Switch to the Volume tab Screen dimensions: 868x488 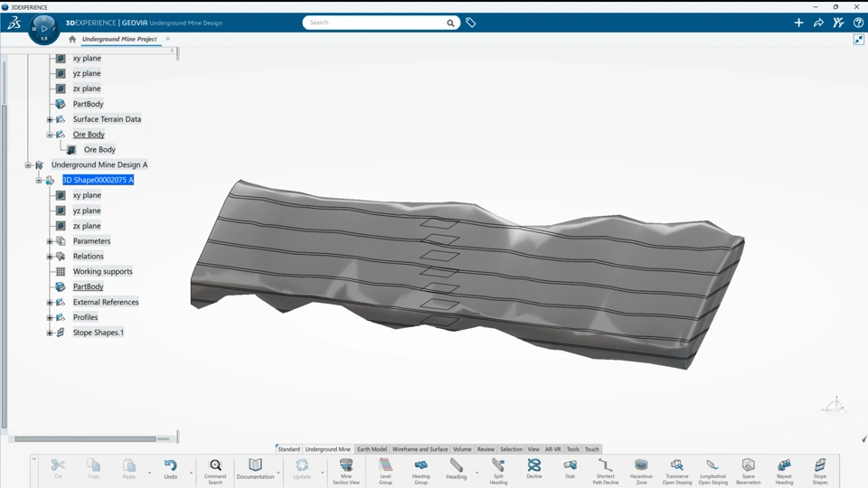point(462,449)
